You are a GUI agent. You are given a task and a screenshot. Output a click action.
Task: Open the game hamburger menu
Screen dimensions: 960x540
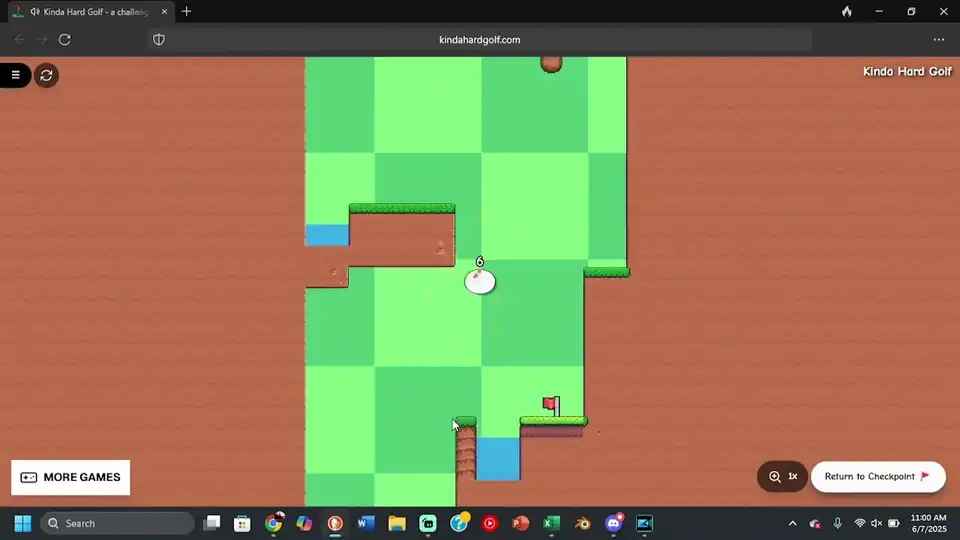tap(15, 75)
